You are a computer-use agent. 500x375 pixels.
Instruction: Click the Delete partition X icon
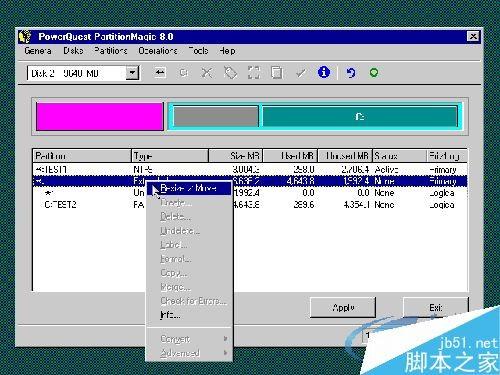207,72
